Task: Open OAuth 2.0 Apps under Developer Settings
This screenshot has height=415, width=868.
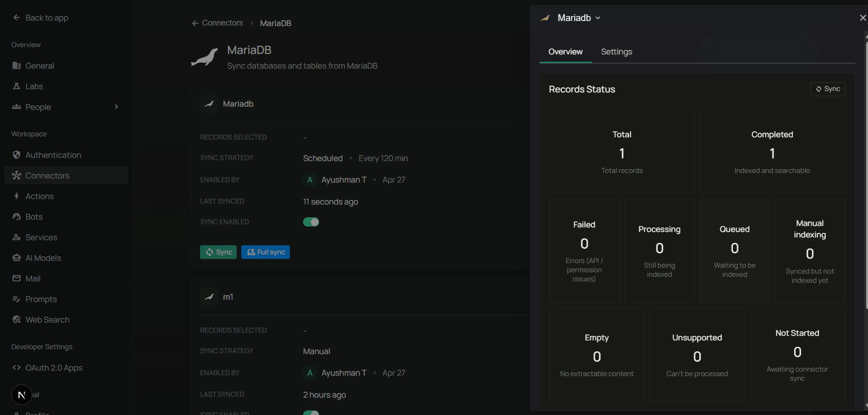Action: click(54, 367)
